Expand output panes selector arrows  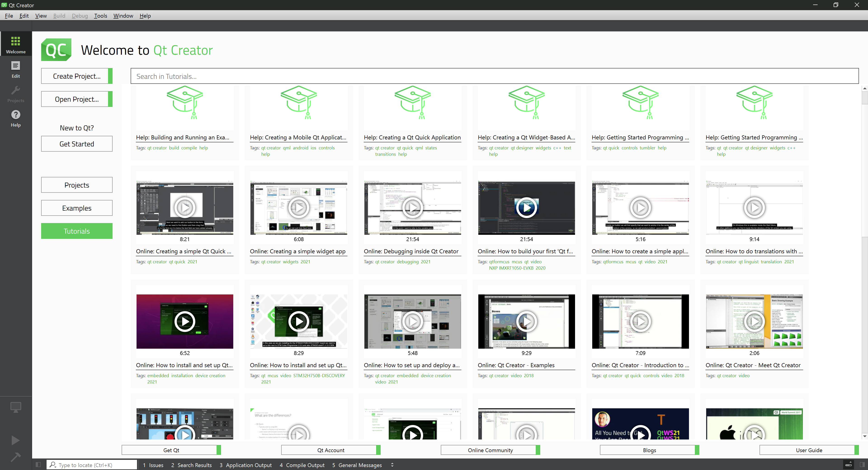pyautogui.click(x=392, y=465)
